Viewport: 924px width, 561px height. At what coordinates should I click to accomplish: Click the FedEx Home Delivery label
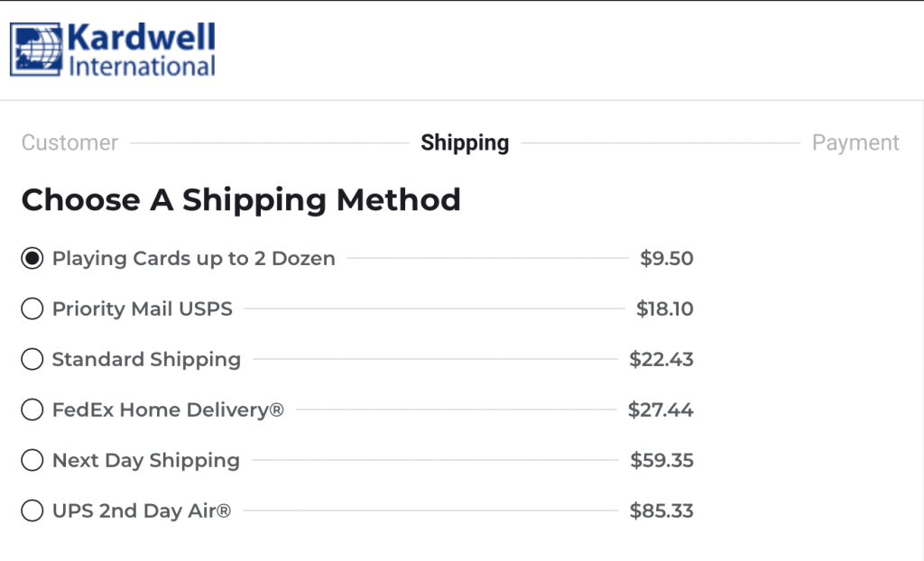[168, 409]
